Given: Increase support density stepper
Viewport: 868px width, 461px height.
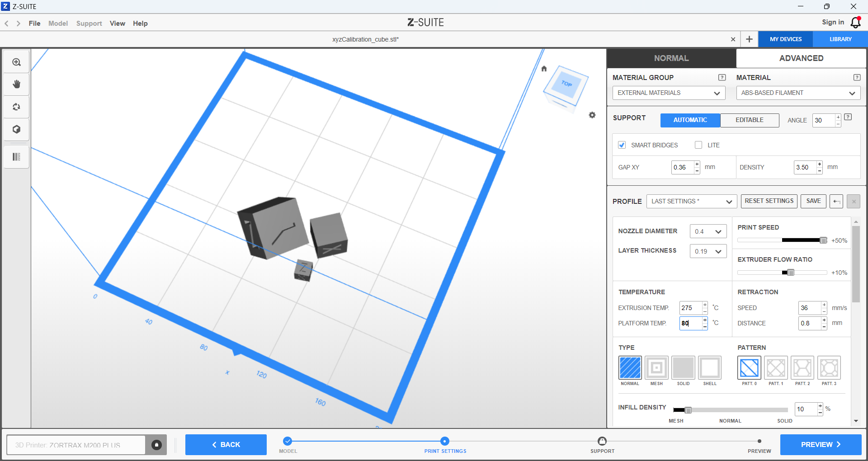Looking at the screenshot, I should [x=819, y=164].
